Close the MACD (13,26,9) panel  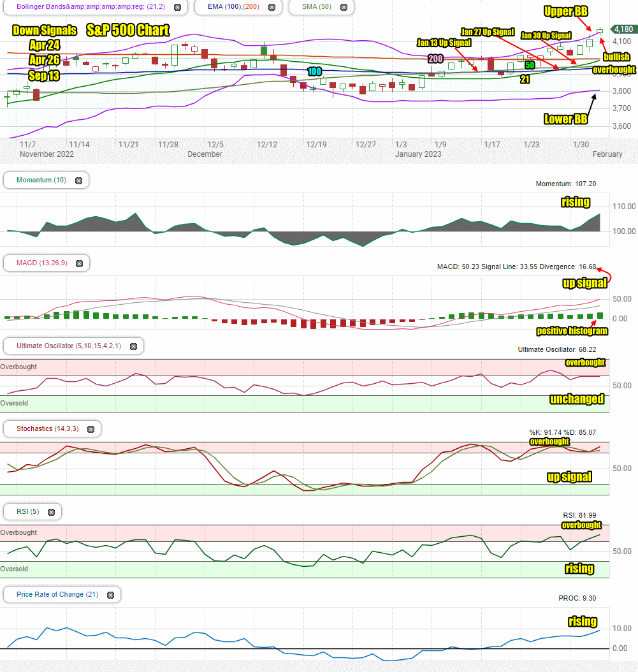click(x=79, y=263)
